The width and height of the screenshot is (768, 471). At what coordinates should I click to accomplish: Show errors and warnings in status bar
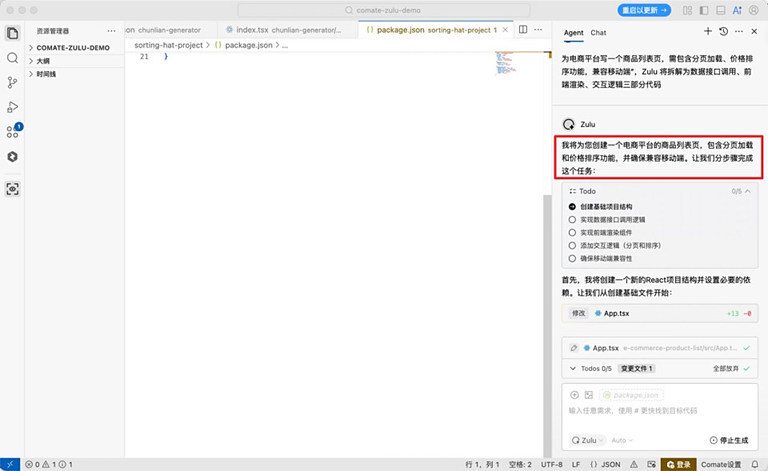[x=49, y=464]
